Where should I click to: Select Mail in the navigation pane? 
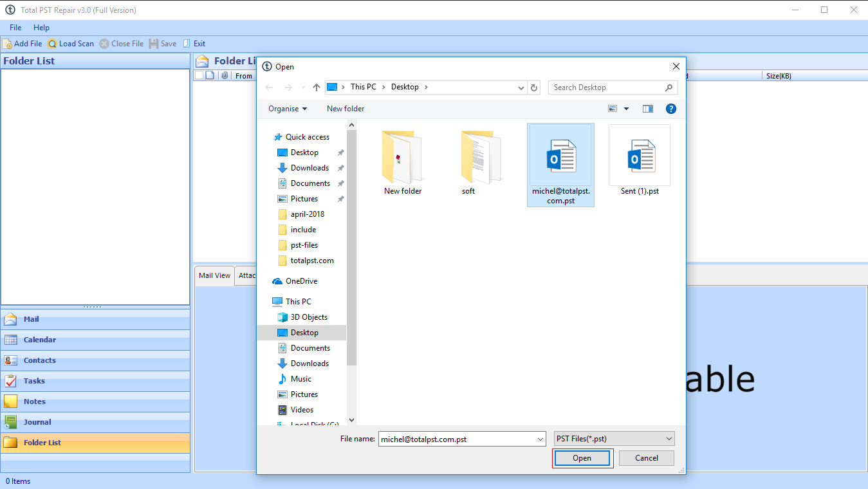[x=95, y=319]
